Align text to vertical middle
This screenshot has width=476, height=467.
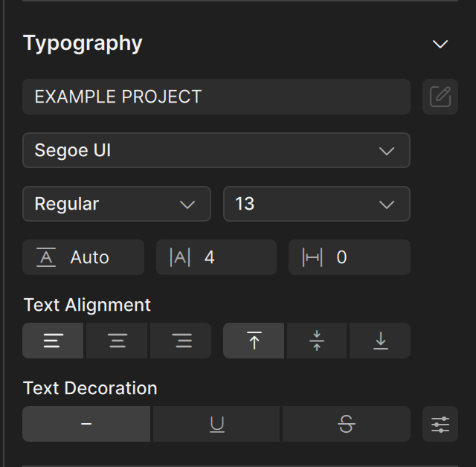[317, 341]
